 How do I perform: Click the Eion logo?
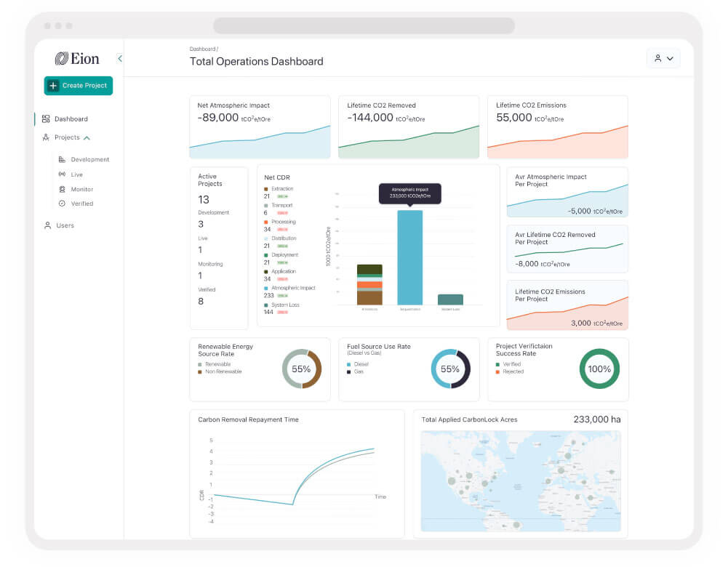[77, 58]
